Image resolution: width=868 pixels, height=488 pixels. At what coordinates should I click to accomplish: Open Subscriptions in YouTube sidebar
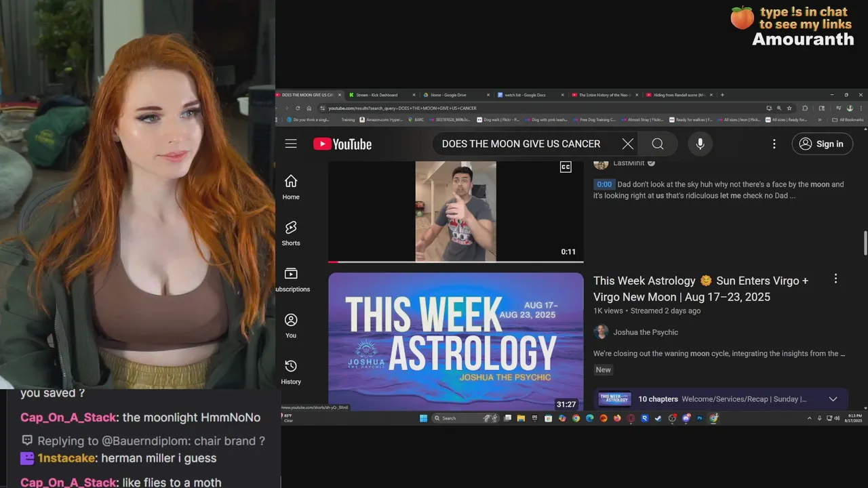292,279
